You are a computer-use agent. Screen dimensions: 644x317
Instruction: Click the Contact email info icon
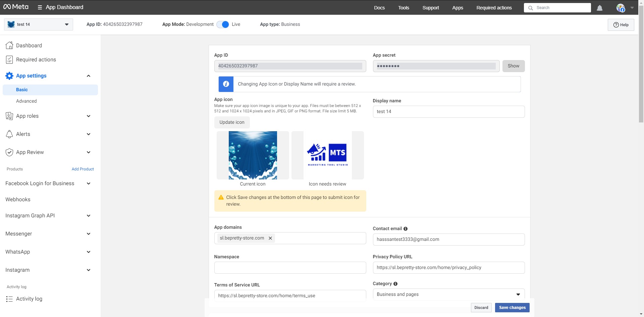coord(406,229)
